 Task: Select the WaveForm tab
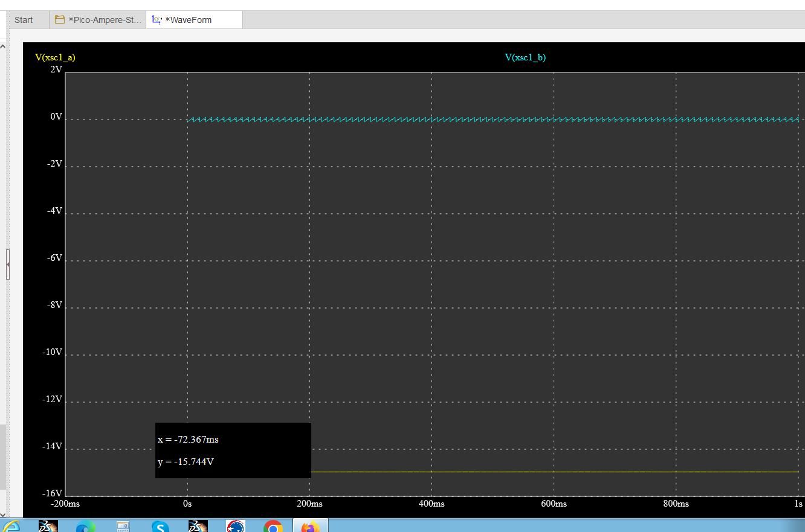(194, 20)
